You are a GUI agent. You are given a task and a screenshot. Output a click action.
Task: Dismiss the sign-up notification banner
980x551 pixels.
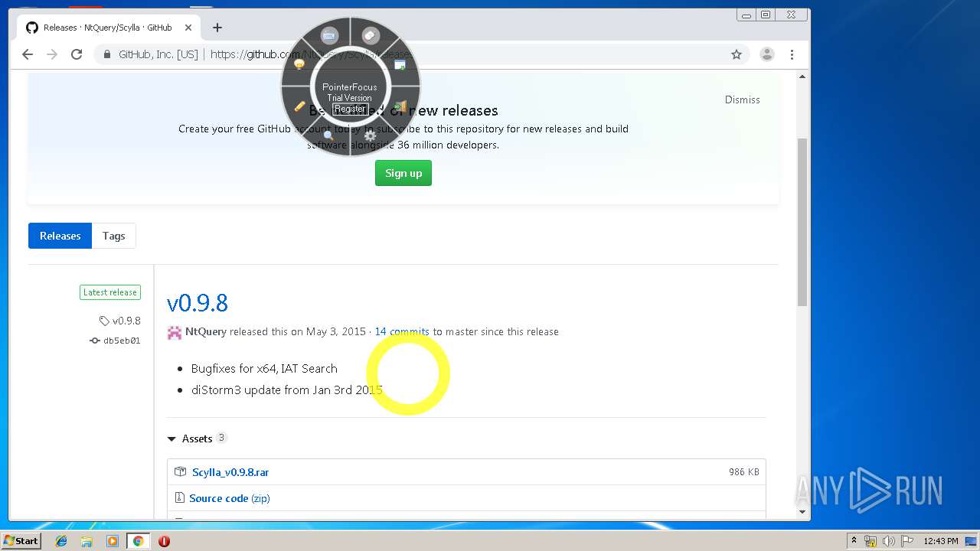[743, 99]
